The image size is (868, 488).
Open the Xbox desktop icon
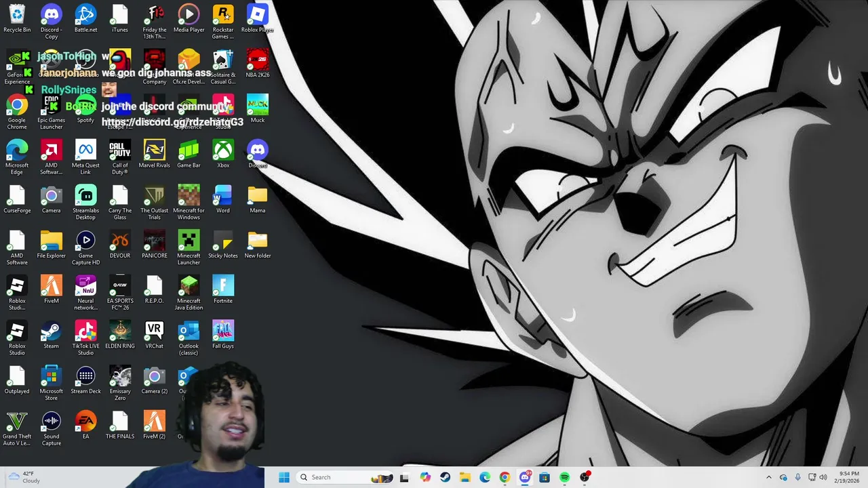coord(223,154)
